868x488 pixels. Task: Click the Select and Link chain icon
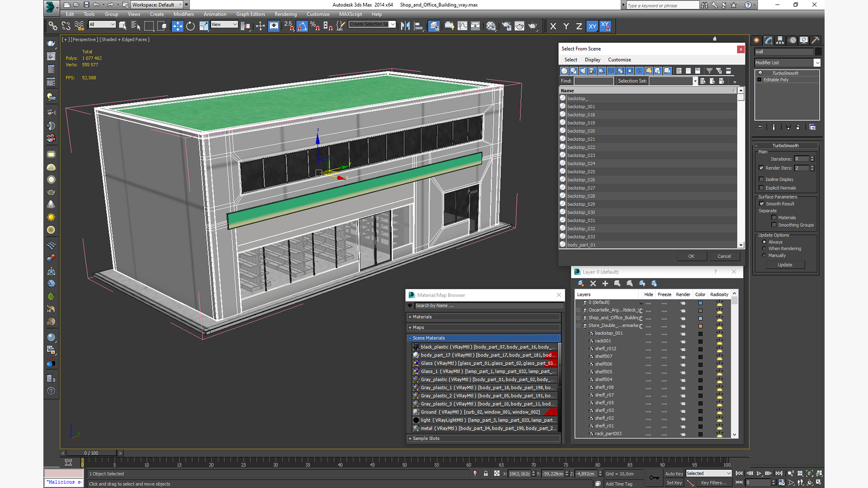click(53, 26)
